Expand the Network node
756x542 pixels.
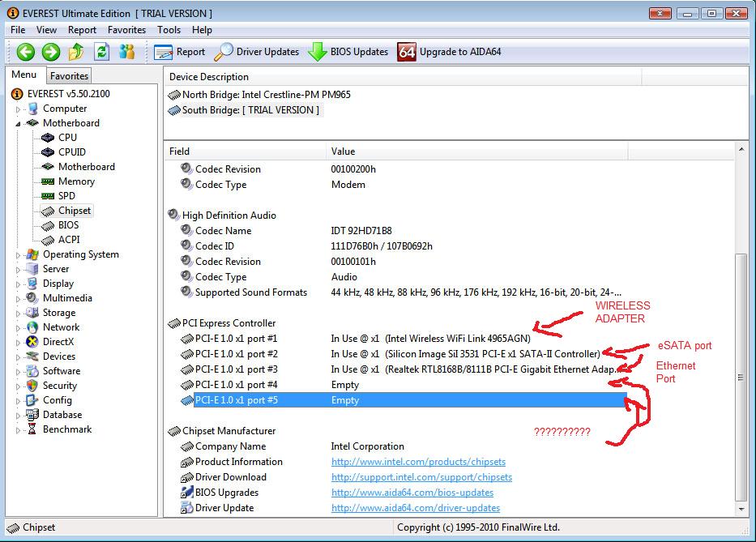click(x=19, y=328)
